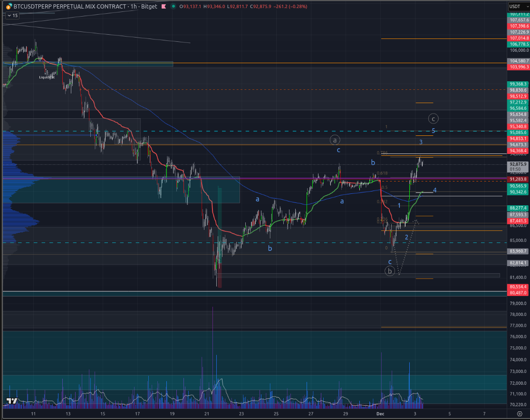This screenshot has height=420, width=530.
Task: Click the current price label 92,875.9
Action: click(518, 164)
